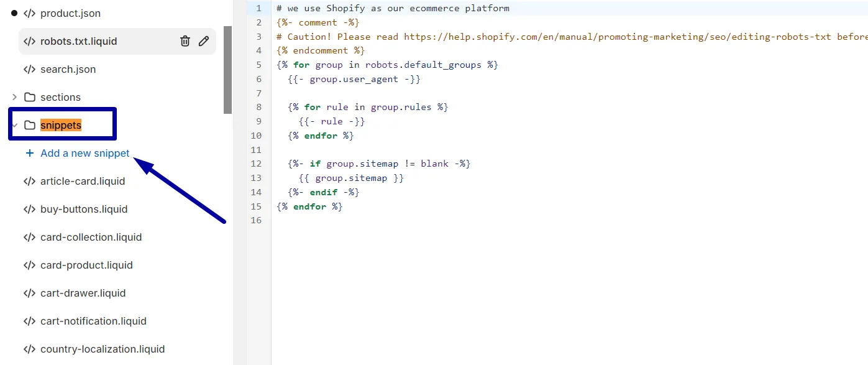Click the code icon beside buy-buttons.liquid
This screenshot has width=868, height=365.
point(29,209)
